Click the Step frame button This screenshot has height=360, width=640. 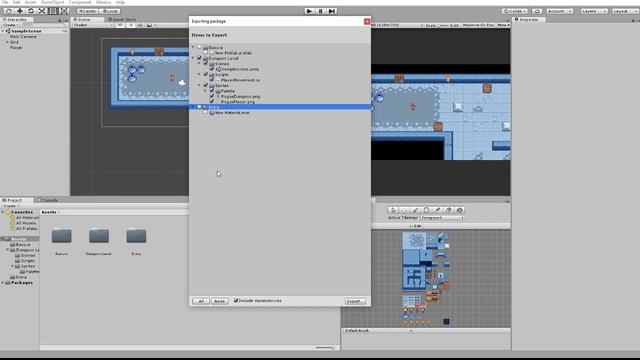[332, 11]
